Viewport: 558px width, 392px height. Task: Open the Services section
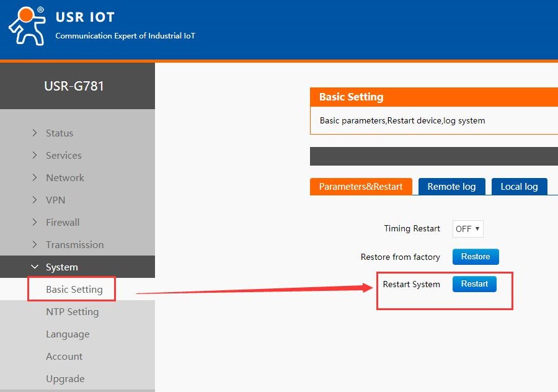[x=64, y=156]
